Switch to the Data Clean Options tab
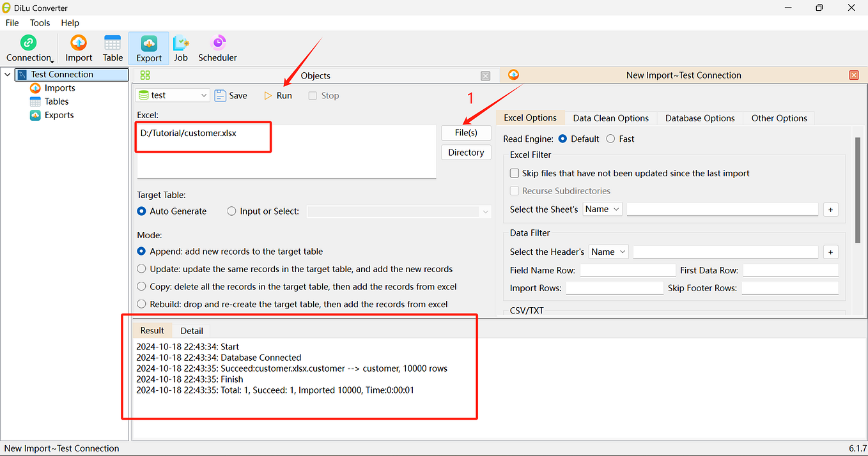 tap(610, 118)
